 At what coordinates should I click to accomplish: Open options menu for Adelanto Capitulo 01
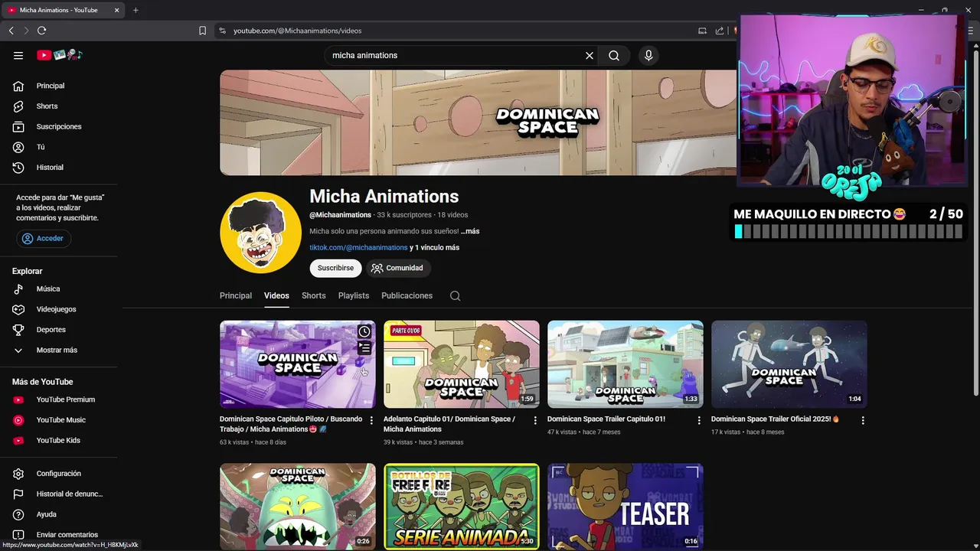[535, 420]
